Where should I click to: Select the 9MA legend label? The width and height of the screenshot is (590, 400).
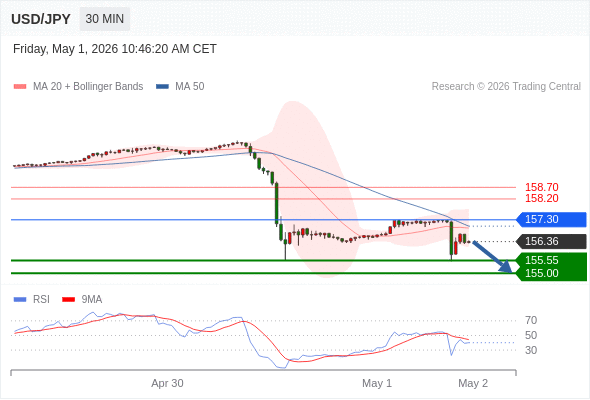click(92, 300)
